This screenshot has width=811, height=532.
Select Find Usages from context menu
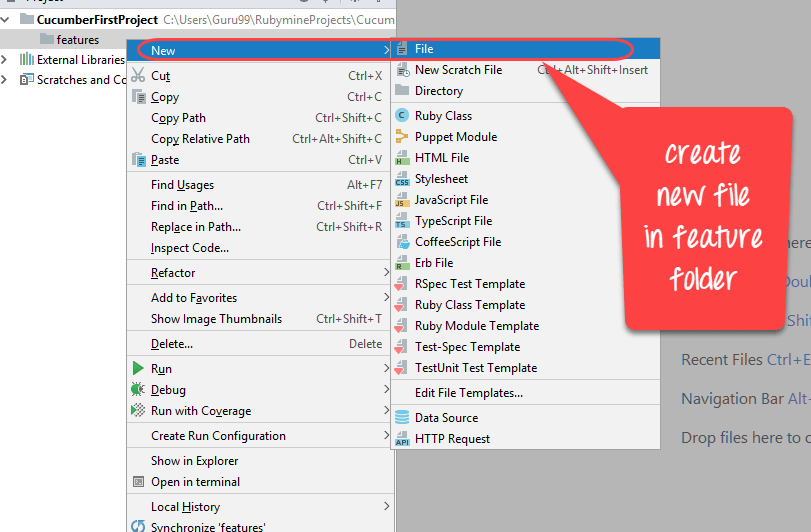(182, 185)
